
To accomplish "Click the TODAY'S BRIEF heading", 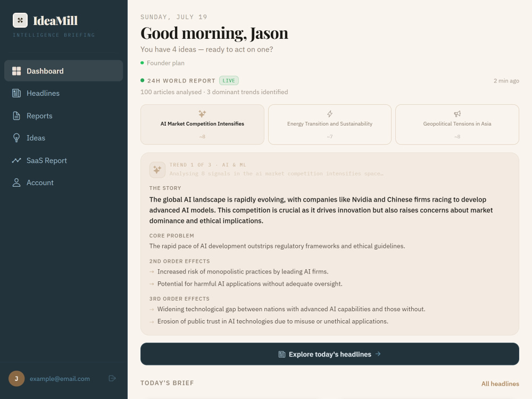I will [x=167, y=383].
